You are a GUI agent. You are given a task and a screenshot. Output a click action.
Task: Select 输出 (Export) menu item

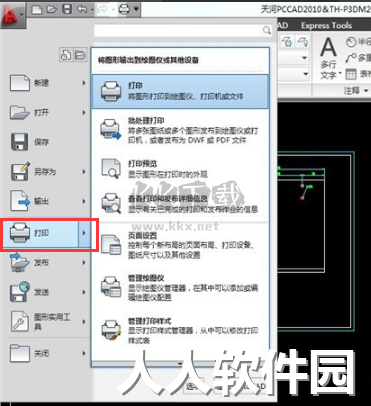tap(47, 201)
